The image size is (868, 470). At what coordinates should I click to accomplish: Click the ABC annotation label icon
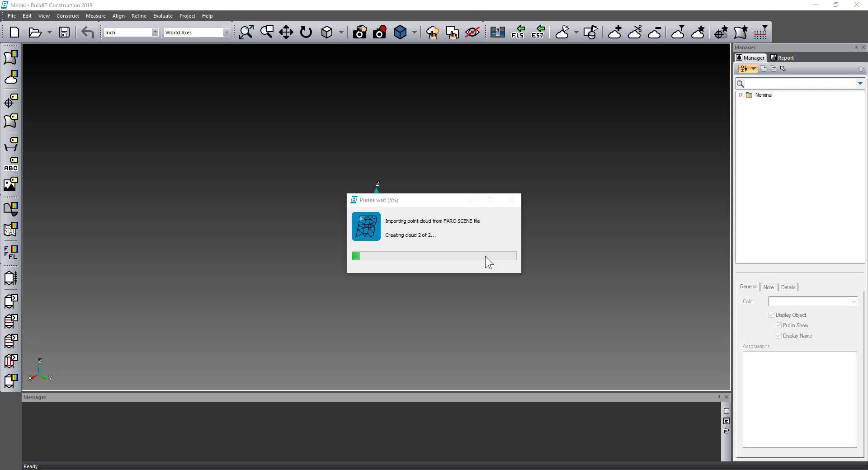click(x=11, y=164)
